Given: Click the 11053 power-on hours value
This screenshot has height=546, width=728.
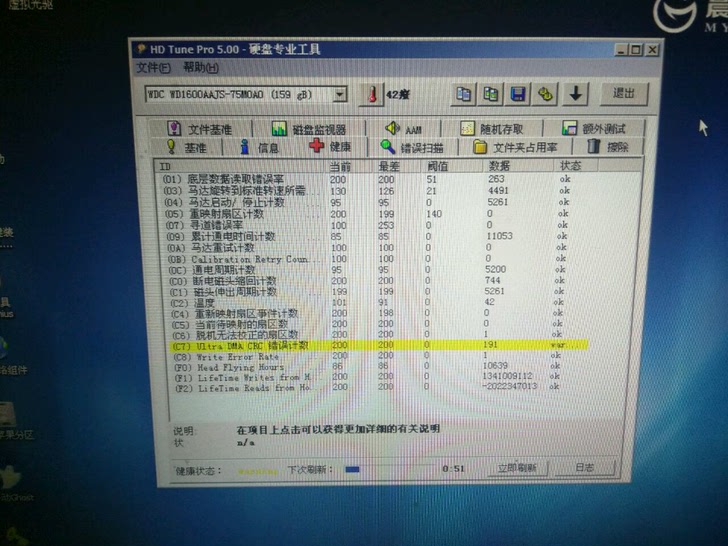Looking at the screenshot, I should [x=499, y=236].
